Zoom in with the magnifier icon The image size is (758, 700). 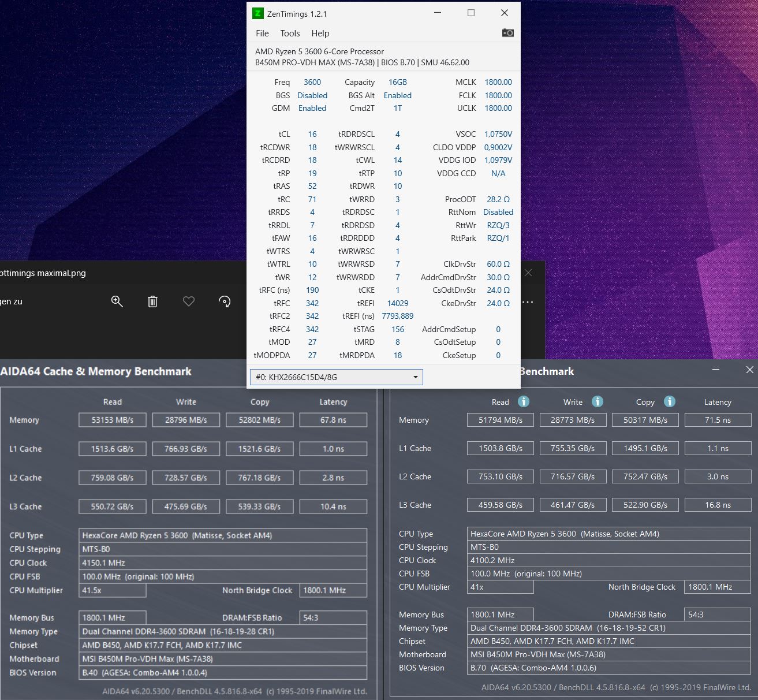pos(117,301)
